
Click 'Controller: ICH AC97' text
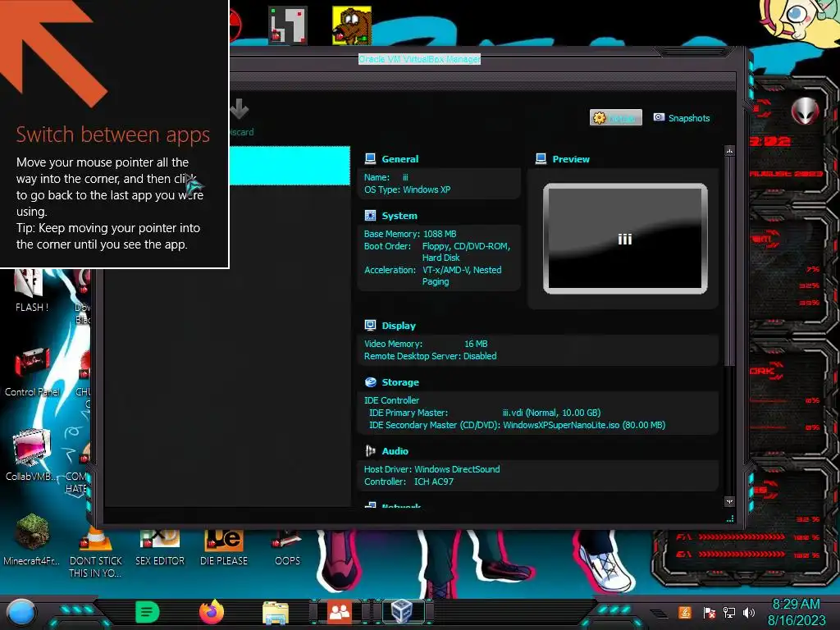[x=409, y=482]
